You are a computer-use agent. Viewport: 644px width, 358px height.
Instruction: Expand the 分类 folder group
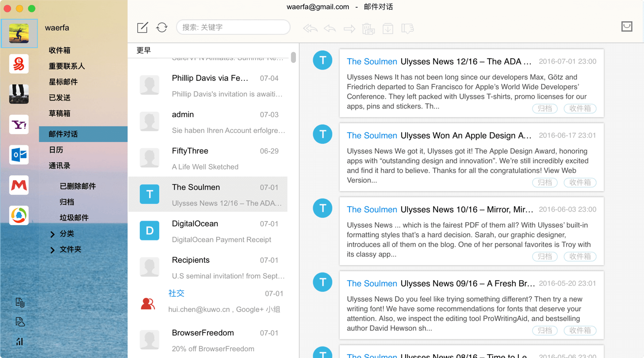coord(52,234)
